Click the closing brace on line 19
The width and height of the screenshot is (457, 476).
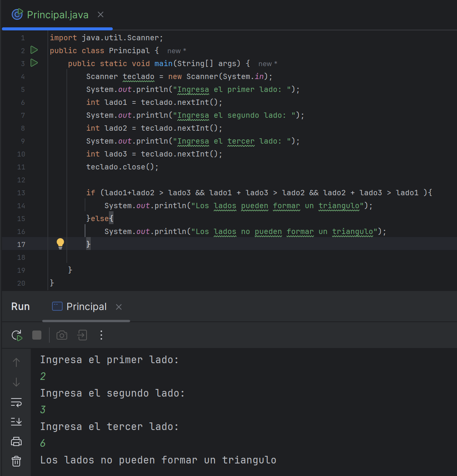70,270
